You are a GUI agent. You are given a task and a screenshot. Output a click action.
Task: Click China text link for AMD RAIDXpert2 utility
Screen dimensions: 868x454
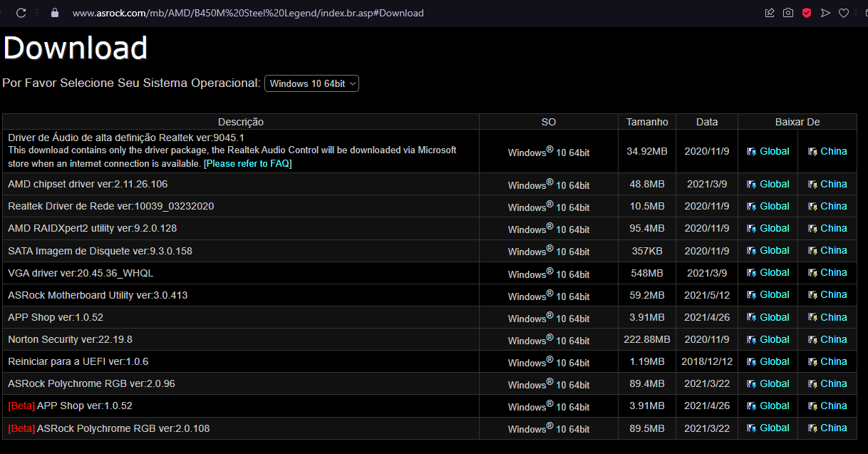(x=834, y=228)
